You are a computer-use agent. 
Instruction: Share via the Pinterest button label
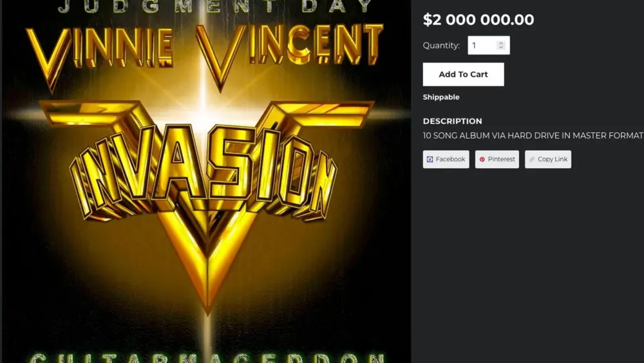[501, 159]
